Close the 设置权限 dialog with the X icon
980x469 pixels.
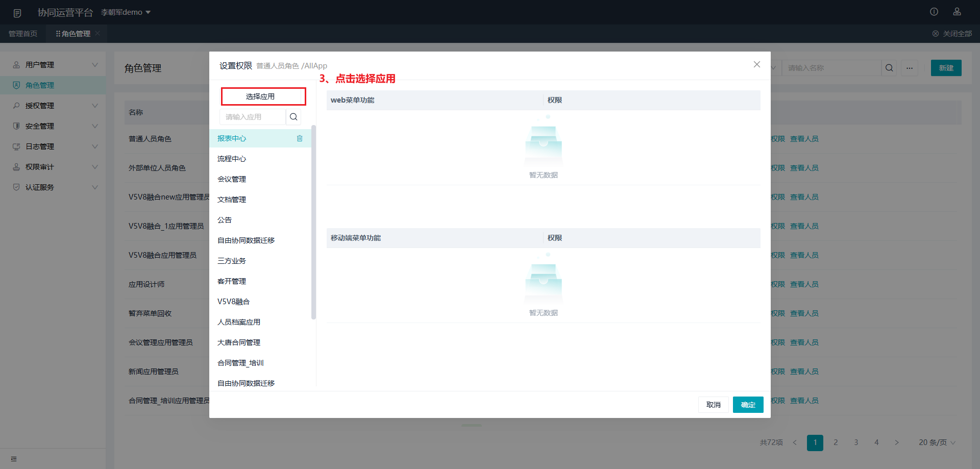click(x=757, y=64)
